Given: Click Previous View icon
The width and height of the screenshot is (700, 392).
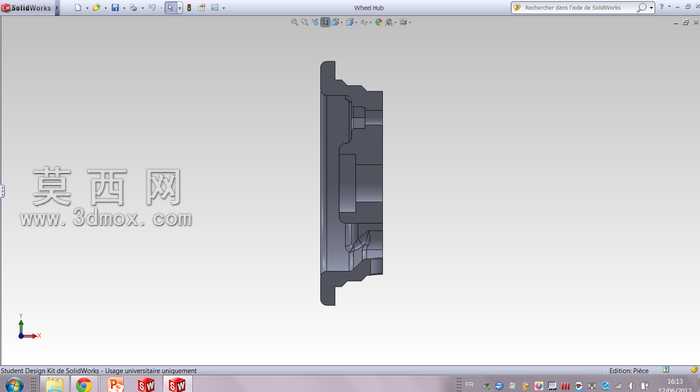Looking at the screenshot, I should pyautogui.click(x=315, y=22).
